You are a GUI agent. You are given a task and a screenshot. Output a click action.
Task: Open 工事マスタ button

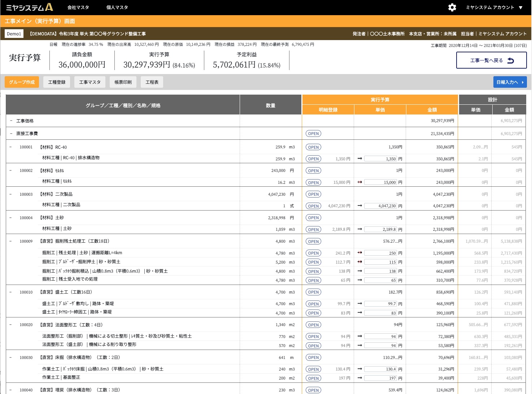pos(90,82)
